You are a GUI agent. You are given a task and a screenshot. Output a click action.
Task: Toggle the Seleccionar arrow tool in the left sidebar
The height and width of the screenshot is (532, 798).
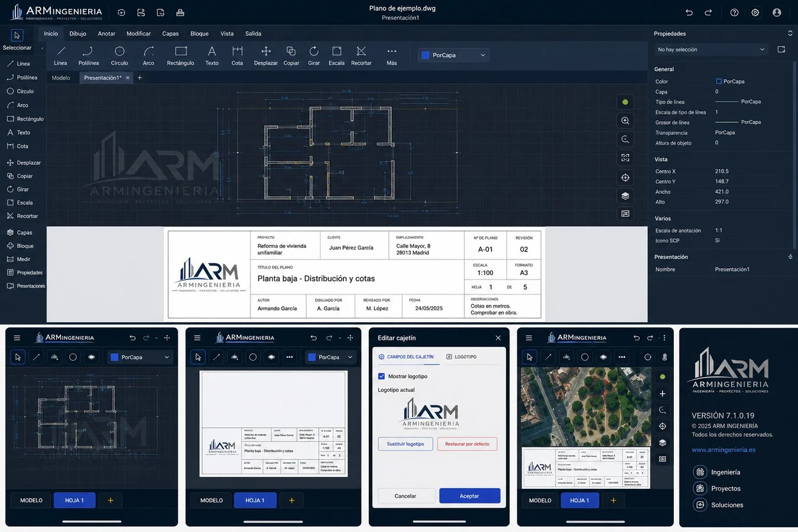coord(17,35)
